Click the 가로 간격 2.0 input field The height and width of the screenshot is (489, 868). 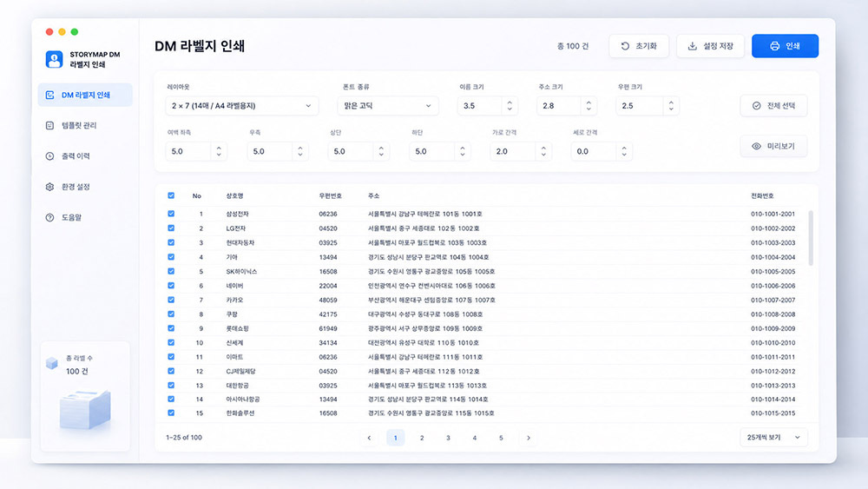tap(513, 151)
